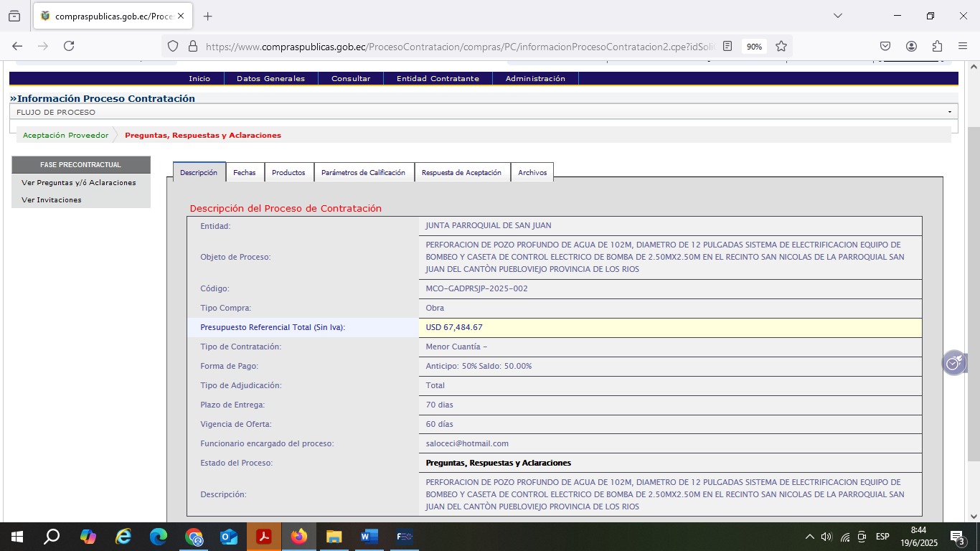The image size is (980, 551).
Task: Click the floating purple clock widget
Action: click(x=953, y=364)
